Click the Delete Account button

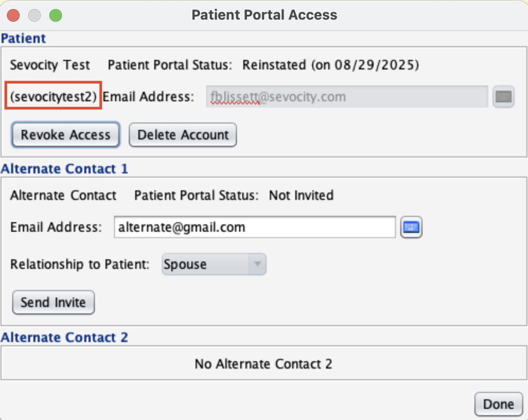point(183,135)
